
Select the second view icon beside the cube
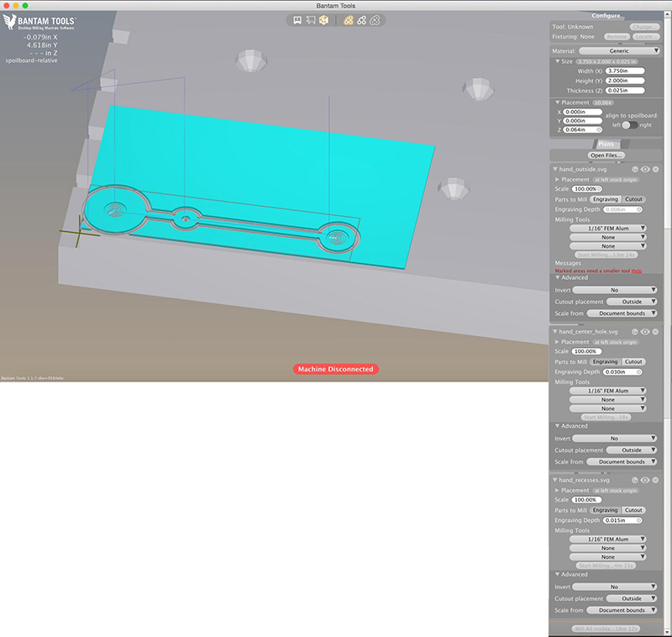point(310,20)
